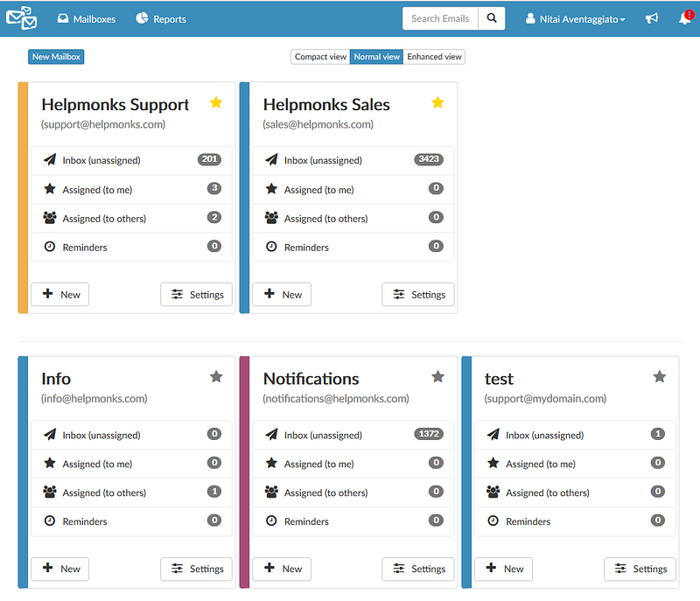Star the Notifications mailbox

(x=437, y=376)
